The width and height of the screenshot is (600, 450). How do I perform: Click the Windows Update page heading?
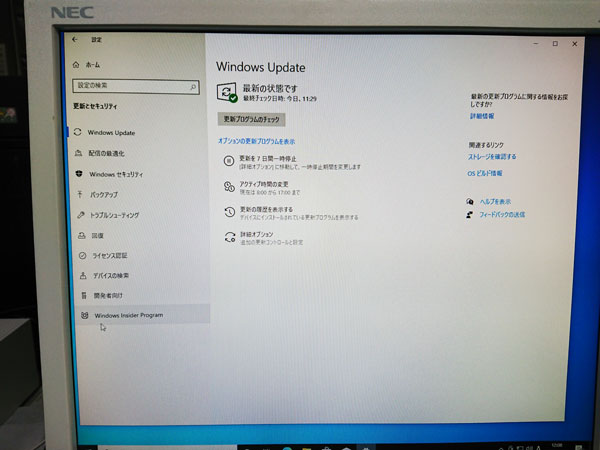pyautogui.click(x=261, y=67)
